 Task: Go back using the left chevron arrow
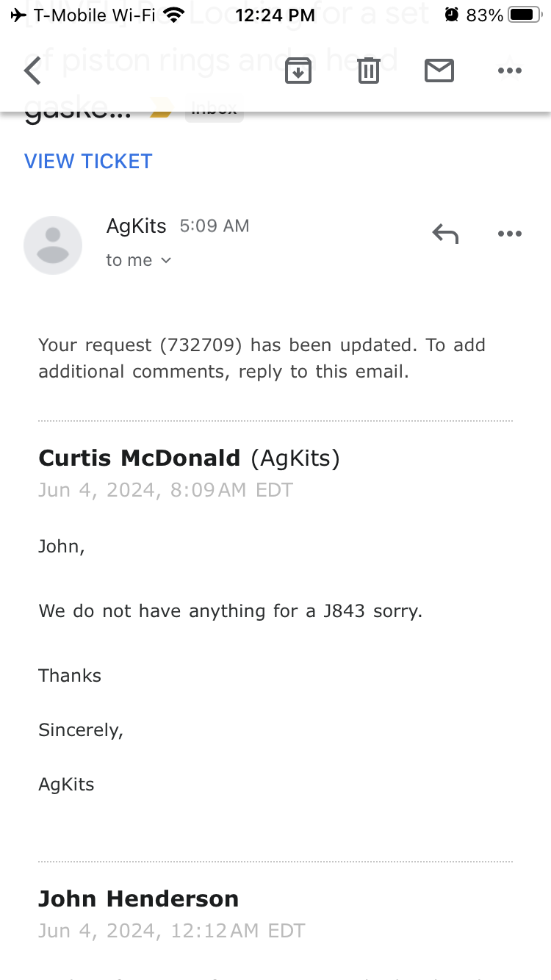33,71
